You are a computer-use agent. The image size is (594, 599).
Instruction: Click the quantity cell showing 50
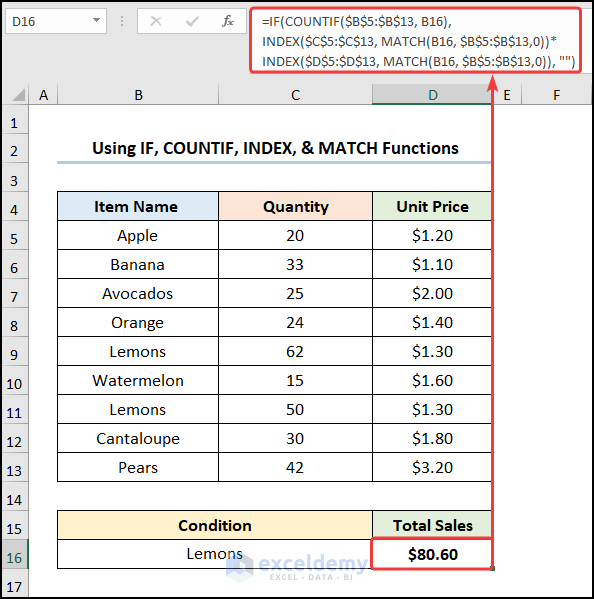pos(295,410)
